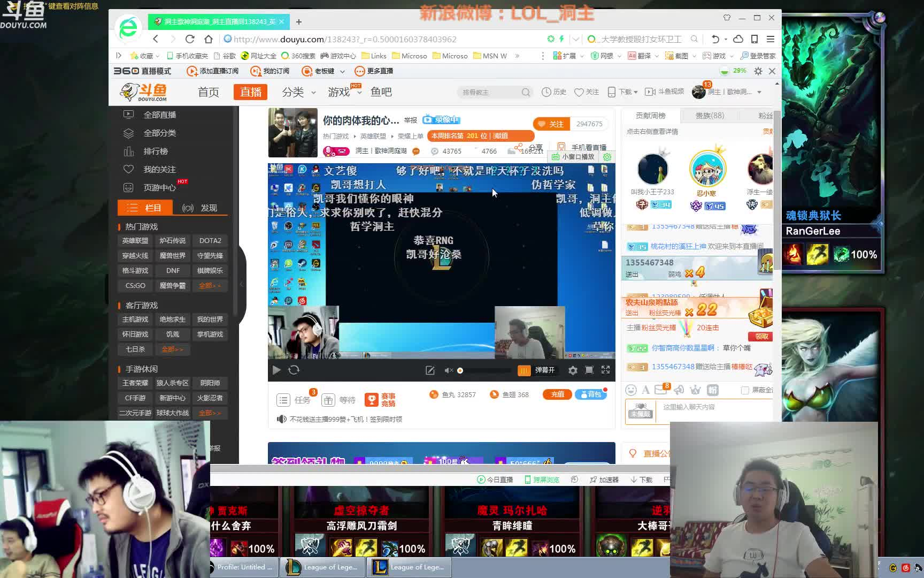
Task: Expand the user account dropdown arrow
Action: click(759, 92)
